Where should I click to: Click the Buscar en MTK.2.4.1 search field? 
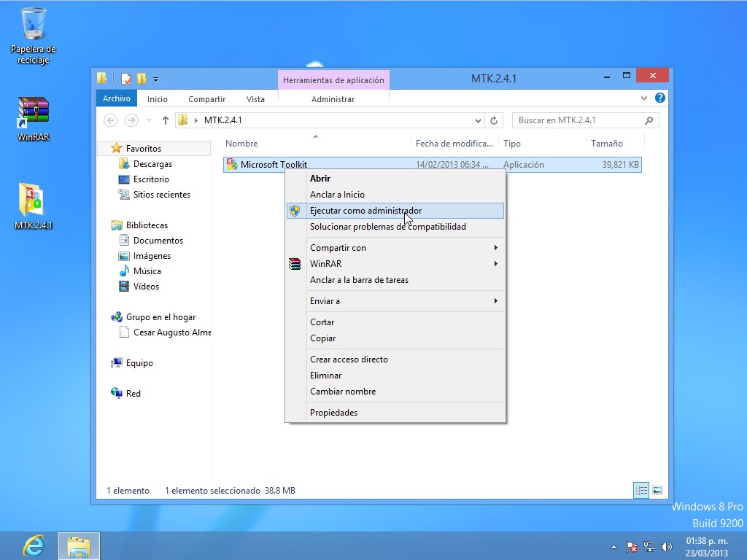point(586,120)
